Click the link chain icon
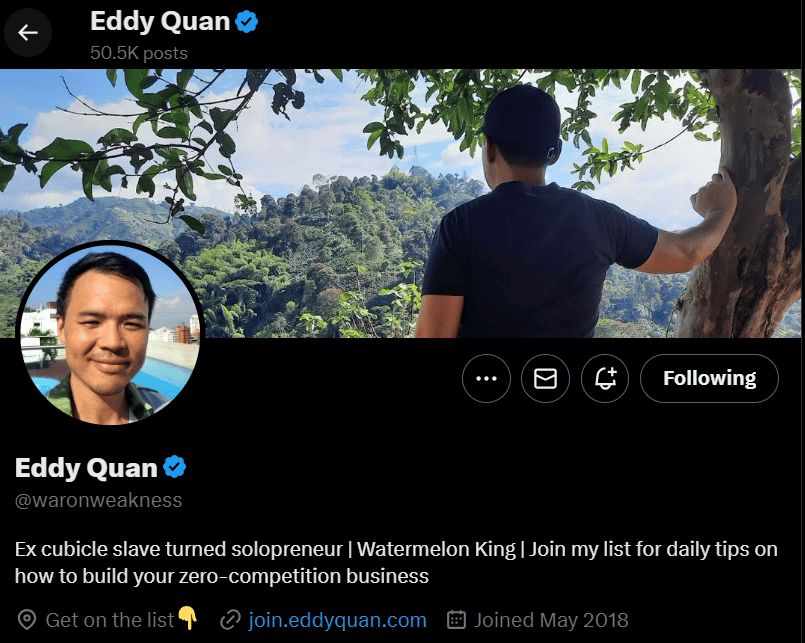 click(230, 620)
